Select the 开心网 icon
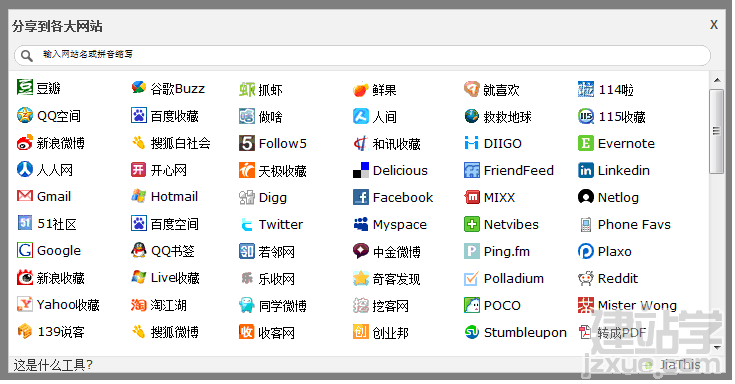This screenshot has height=384, width=735. coord(138,170)
